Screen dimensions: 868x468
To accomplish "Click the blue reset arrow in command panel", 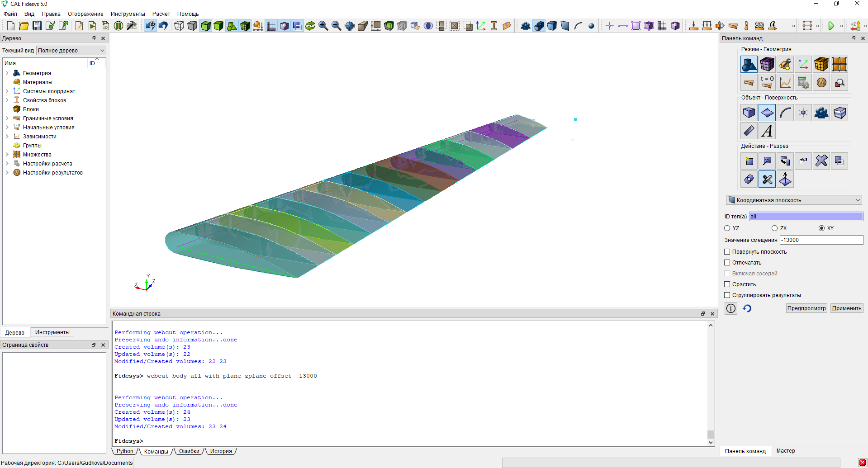I will pyautogui.click(x=747, y=308).
